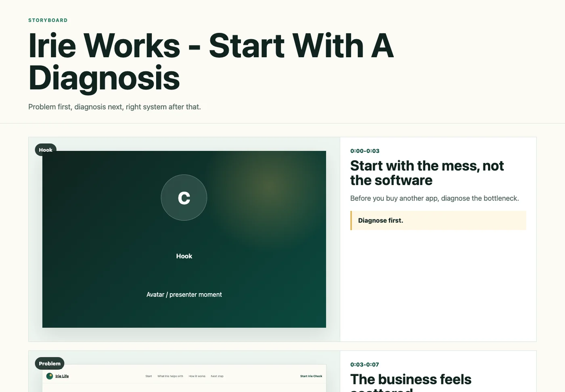Click the STORYBOARD label
This screenshot has width=565, height=392.
[48, 20]
